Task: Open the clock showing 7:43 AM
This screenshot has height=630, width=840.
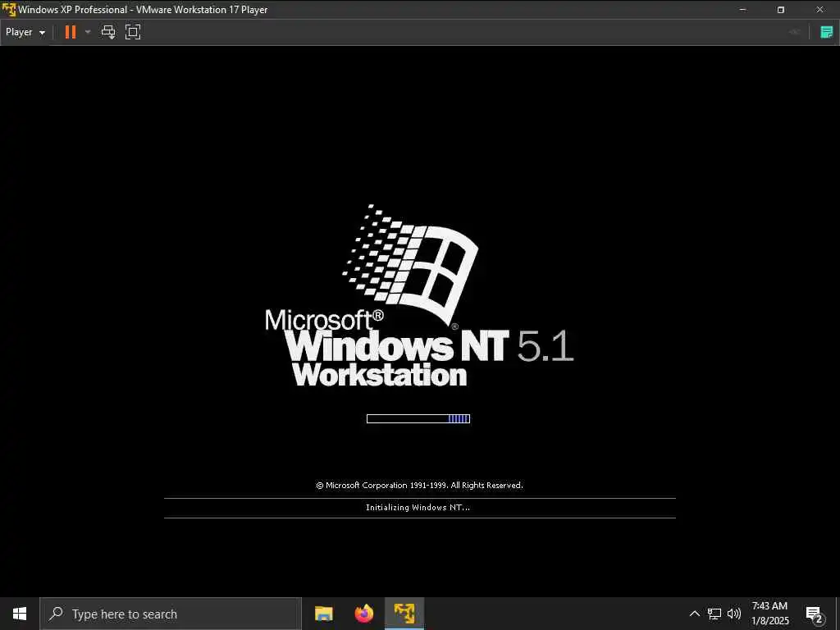Action: [769, 614]
